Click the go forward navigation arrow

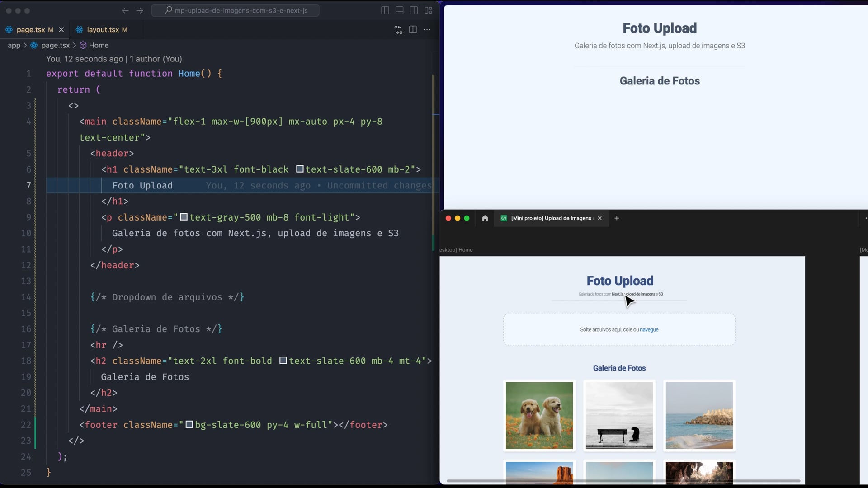pos(140,10)
